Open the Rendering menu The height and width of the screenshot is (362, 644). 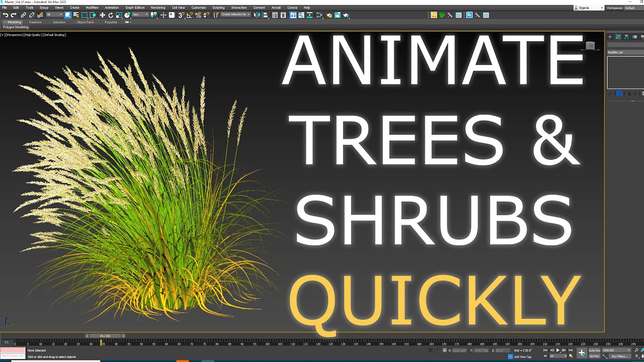point(158,8)
